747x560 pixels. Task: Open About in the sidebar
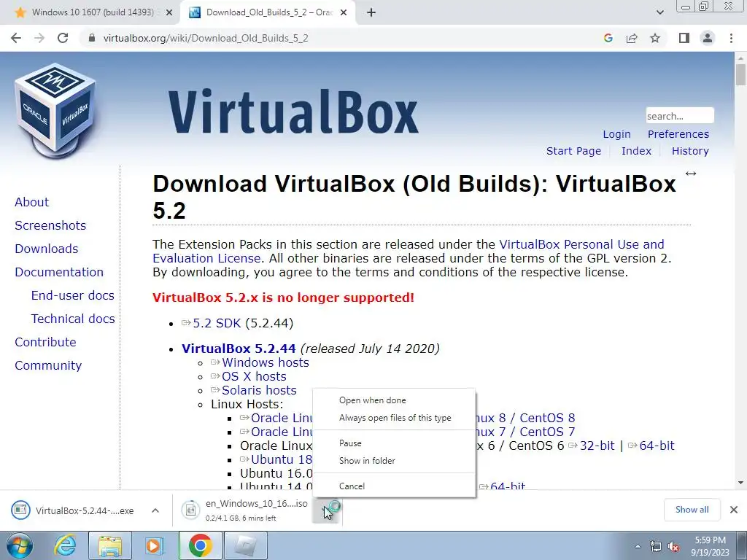click(x=31, y=202)
